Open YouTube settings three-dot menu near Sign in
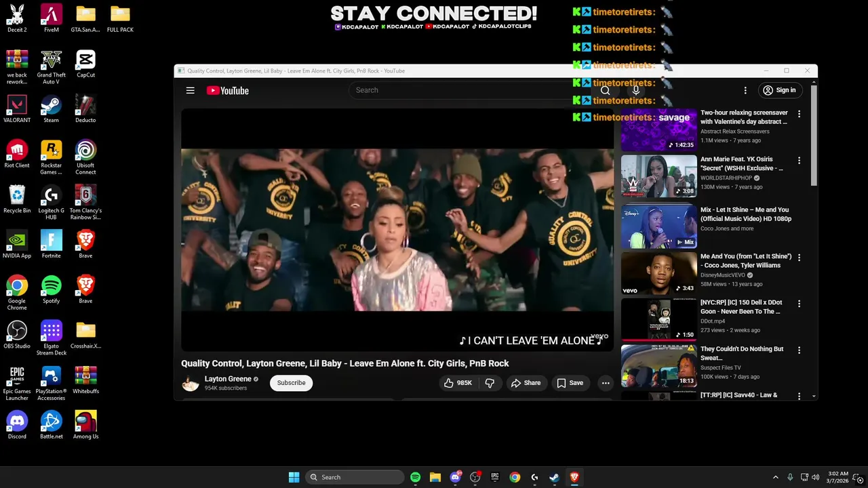Screen dimensions: 868x488 pos(745,90)
